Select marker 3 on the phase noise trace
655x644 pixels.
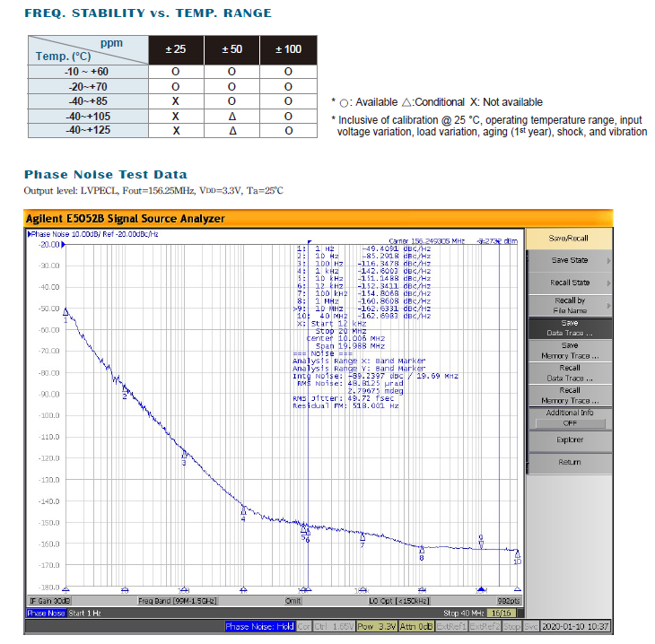pyautogui.click(x=184, y=454)
